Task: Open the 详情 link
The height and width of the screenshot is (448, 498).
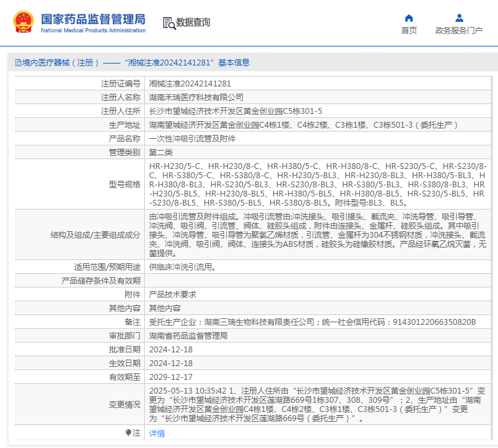Action: click(x=157, y=433)
